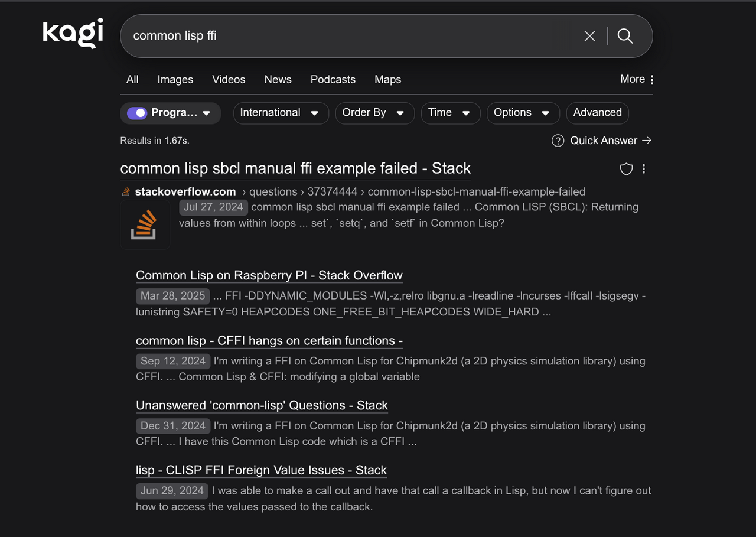
Task: Switch to the Podcasts tab
Action: [x=333, y=80]
